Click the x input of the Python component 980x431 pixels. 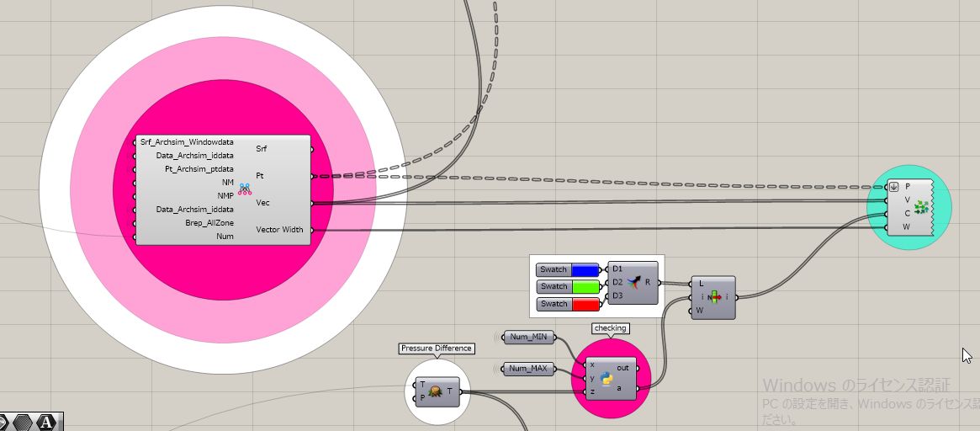click(x=592, y=364)
